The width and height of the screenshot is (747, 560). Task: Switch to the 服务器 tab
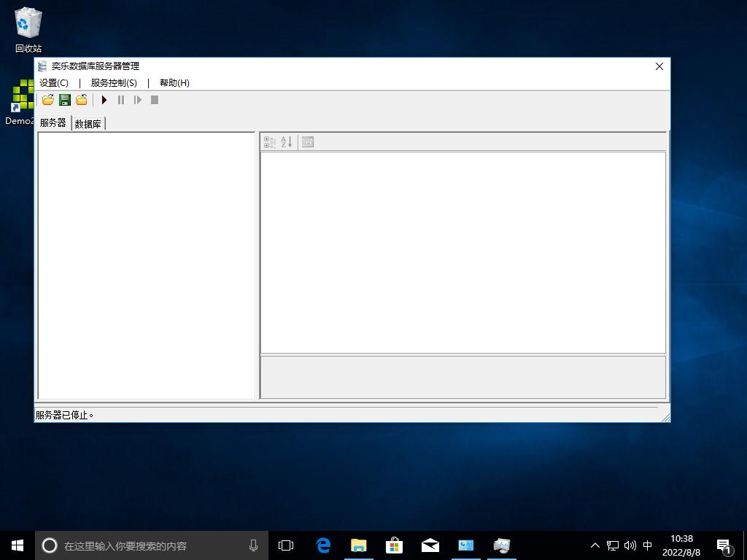pos(53,123)
